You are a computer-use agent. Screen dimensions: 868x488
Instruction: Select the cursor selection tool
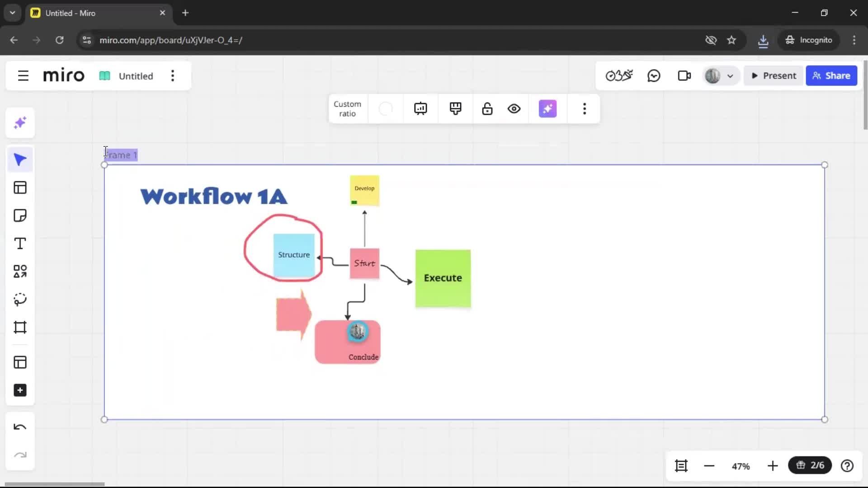[x=20, y=160]
